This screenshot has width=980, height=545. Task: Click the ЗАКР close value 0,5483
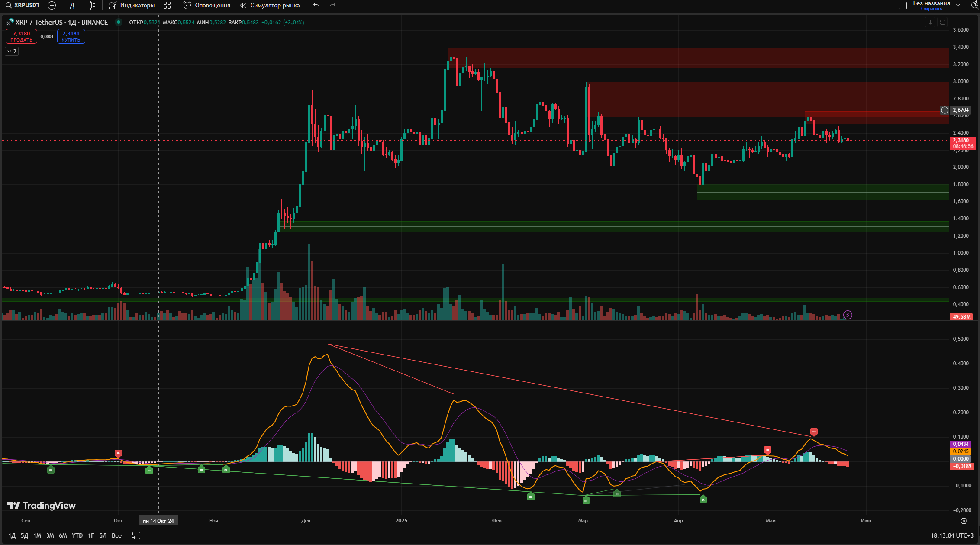click(250, 23)
